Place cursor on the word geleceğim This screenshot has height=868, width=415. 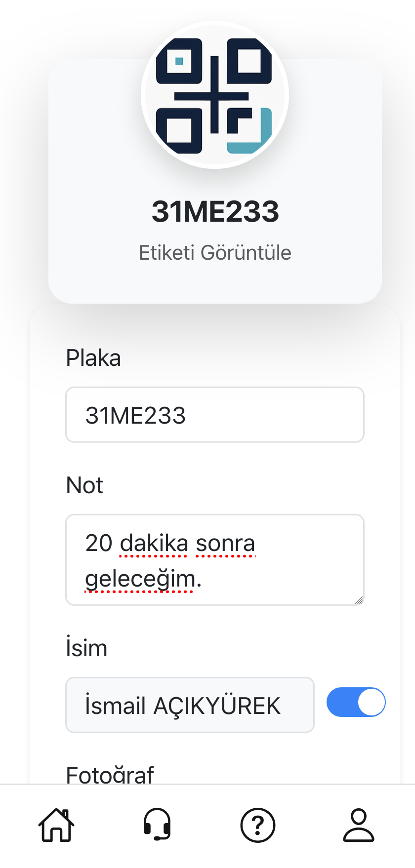click(x=140, y=579)
